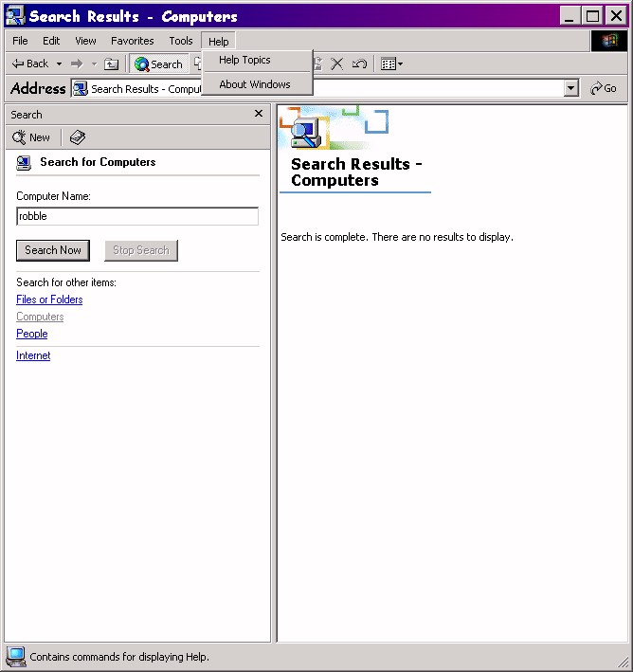
Task: Click the Forward arrow toolbar icon
Action: pyautogui.click(x=77, y=64)
